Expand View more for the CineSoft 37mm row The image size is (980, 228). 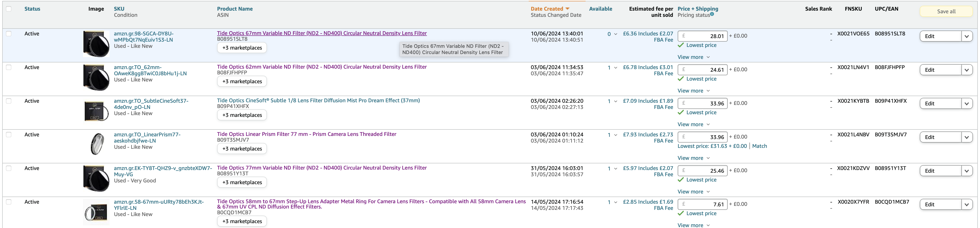point(694,124)
